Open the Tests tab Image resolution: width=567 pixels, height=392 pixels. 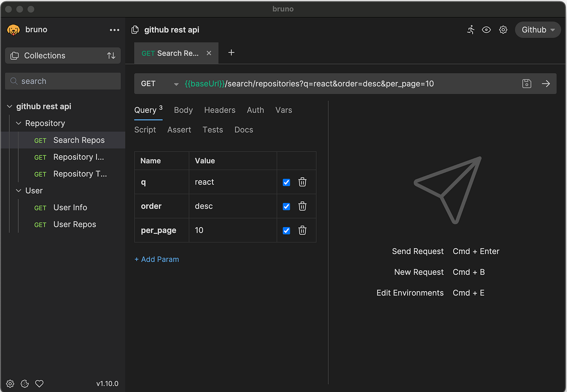point(213,130)
